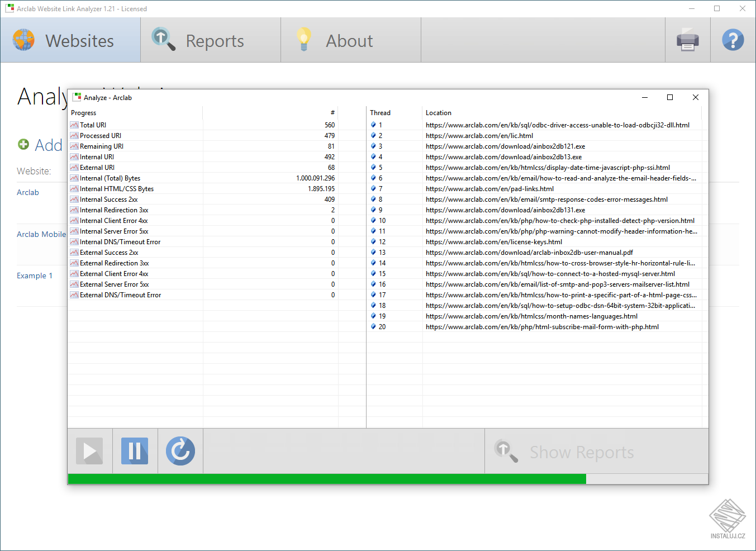Open help using the question mark icon
The image size is (756, 551).
[733, 40]
